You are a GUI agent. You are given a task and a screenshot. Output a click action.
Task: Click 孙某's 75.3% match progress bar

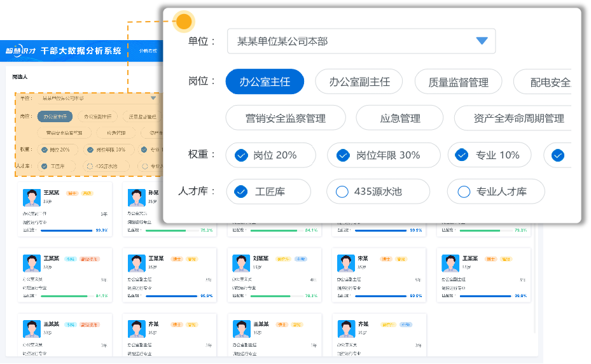click(165, 230)
